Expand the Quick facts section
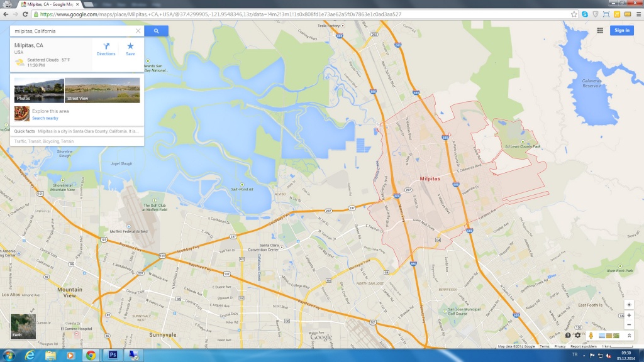This screenshot has width=644, height=362. click(x=77, y=131)
